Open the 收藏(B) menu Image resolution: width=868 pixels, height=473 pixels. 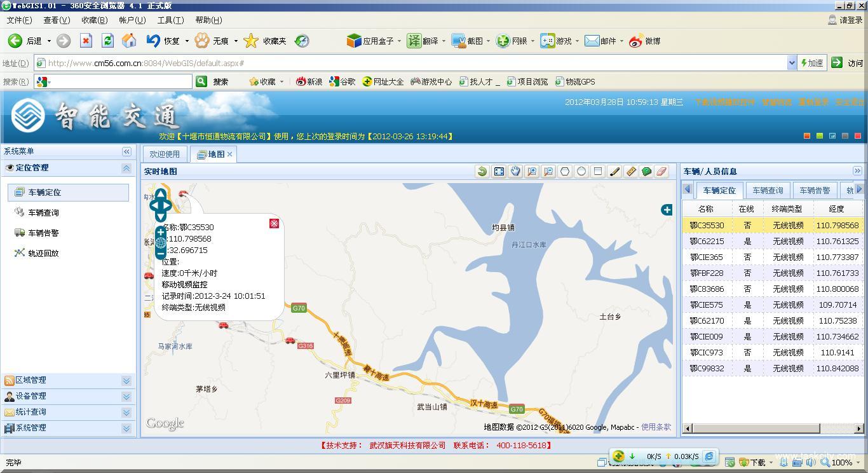click(x=94, y=20)
